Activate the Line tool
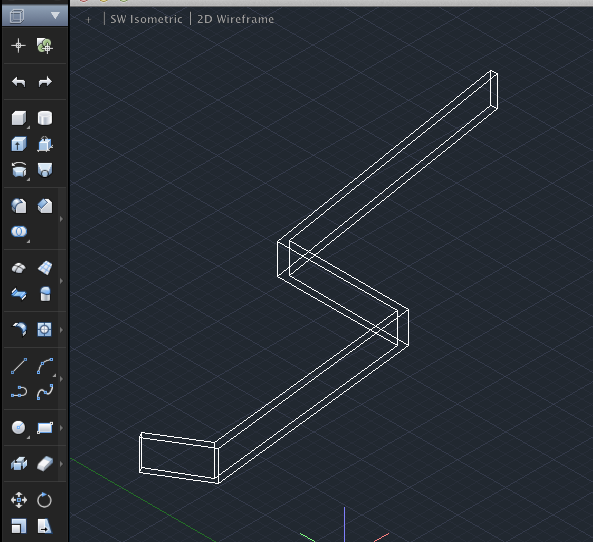593x542 pixels. (19, 366)
